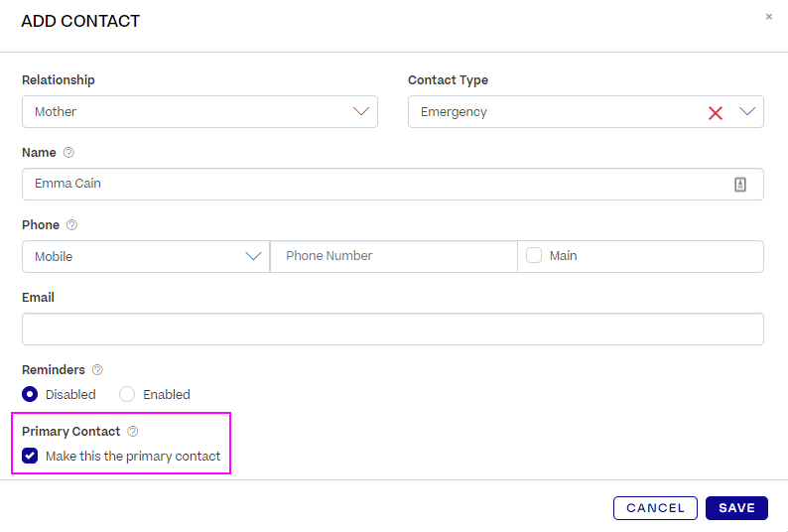Focus the Phone Number input field
The height and width of the screenshot is (532, 788).
[393, 256]
